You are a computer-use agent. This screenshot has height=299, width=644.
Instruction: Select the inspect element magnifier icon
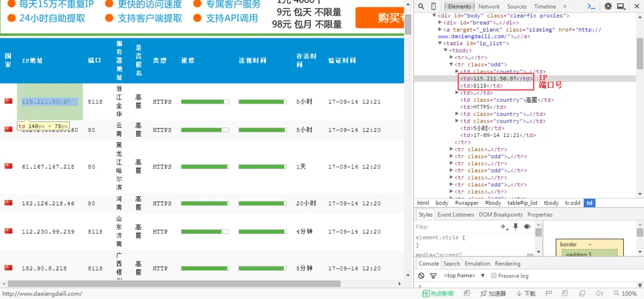tap(421, 6)
